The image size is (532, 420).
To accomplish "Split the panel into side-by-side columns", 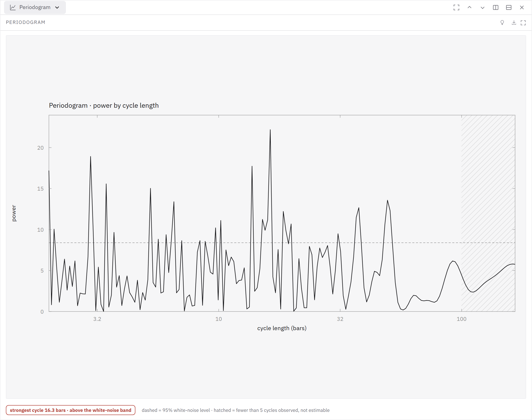I will pos(496,7).
